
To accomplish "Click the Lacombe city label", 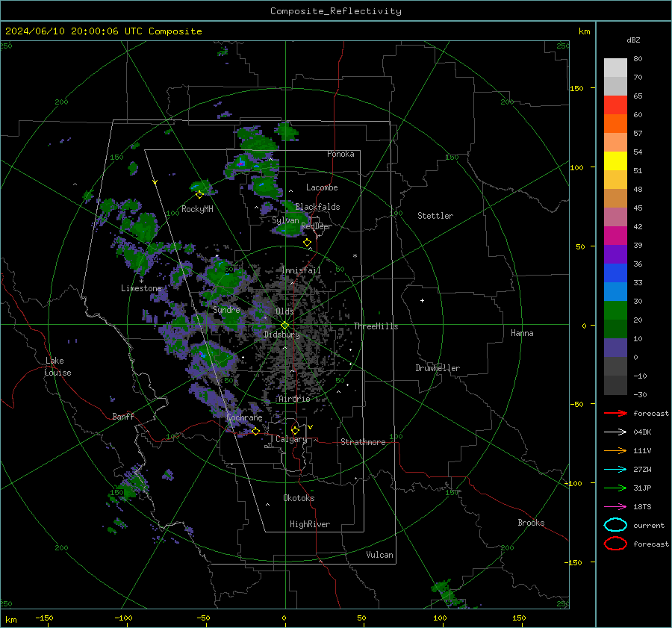I will pos(322,187).
